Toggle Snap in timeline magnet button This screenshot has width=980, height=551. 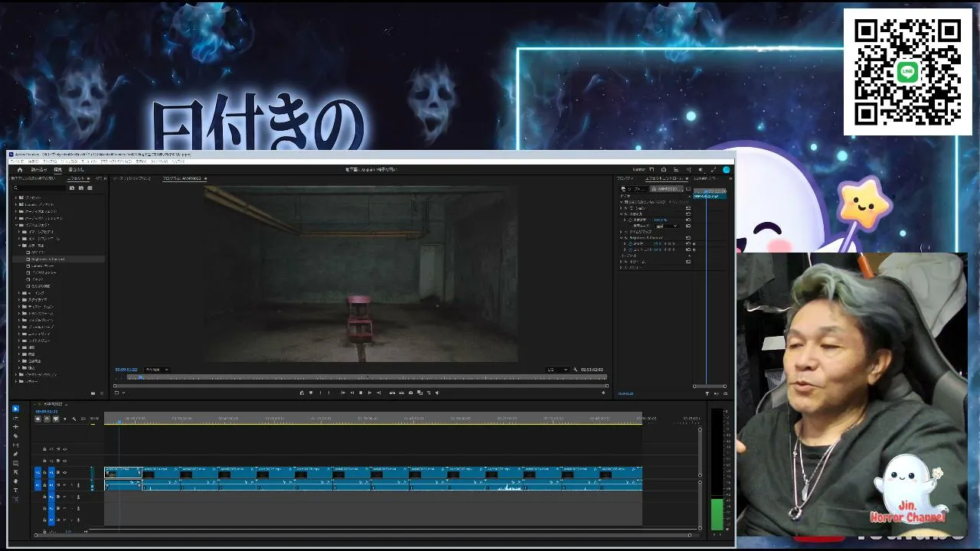47,419
